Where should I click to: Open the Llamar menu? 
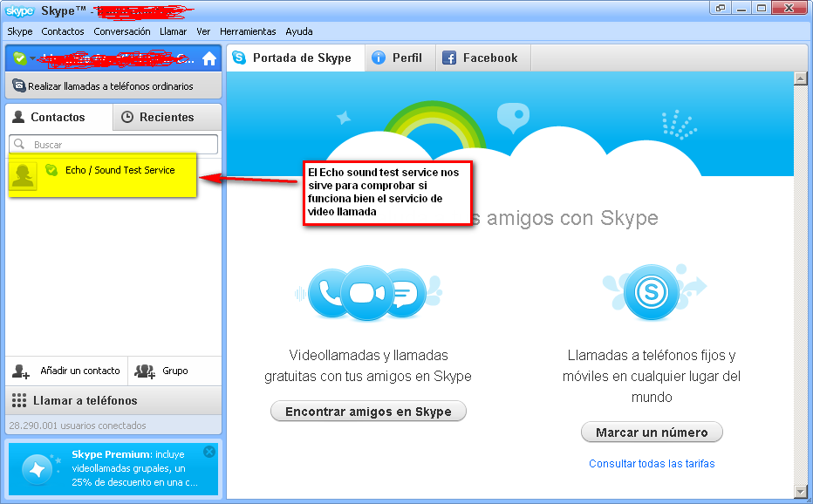174,31
